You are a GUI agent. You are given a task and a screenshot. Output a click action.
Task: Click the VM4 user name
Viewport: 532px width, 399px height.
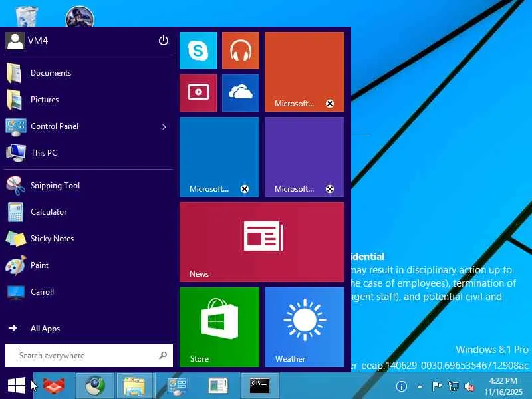tap(38, 41)
